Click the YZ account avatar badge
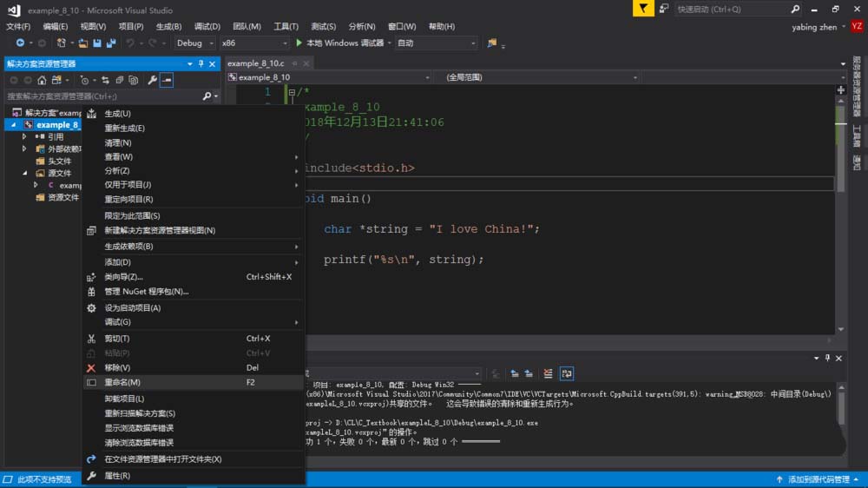 tap(855, 27)
